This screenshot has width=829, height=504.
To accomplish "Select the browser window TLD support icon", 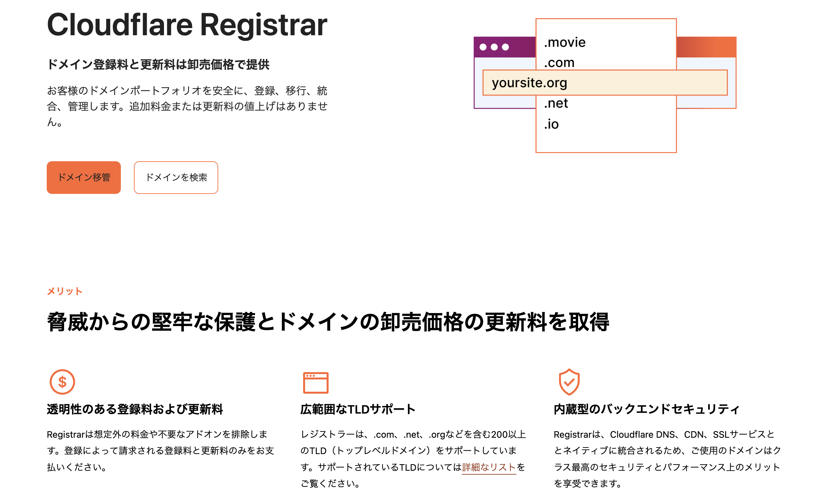I will coord(316,382).
